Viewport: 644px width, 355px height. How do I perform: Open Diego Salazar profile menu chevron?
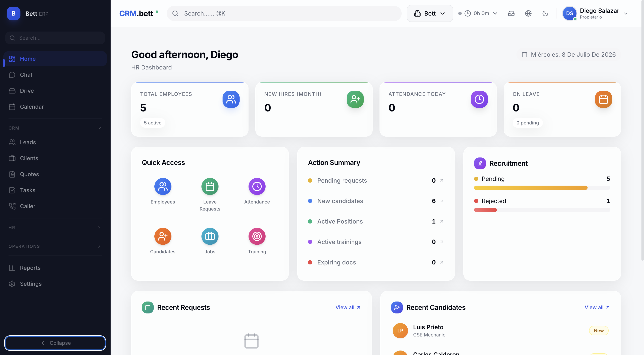625,13
